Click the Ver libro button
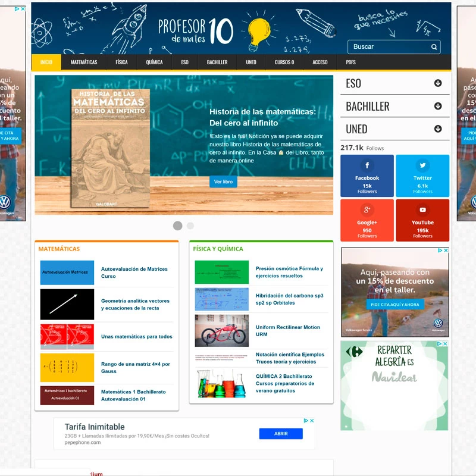 pyautogui.click(x=223, y=181)
